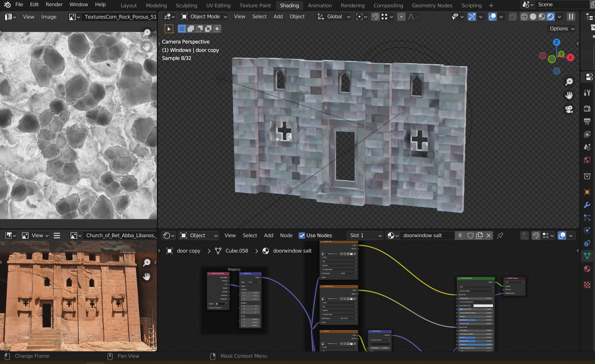
Task: Click the Cube.058 breadcrumb in node editor
Action: [237, 251]
